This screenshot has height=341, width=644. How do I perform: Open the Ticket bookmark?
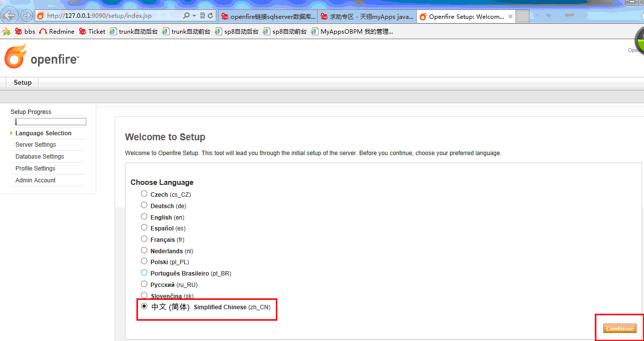pos(92,32)
